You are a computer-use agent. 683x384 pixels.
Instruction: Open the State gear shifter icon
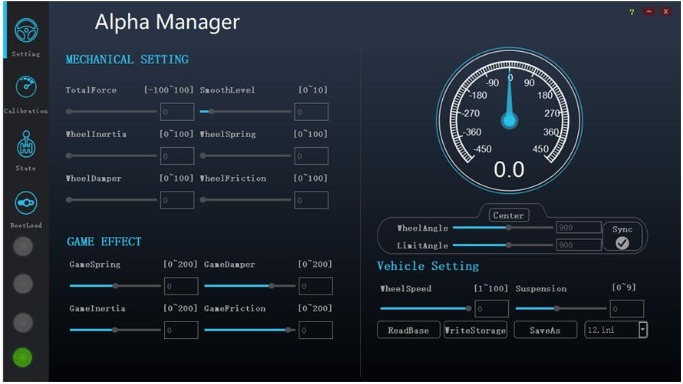tap(26, 145)
